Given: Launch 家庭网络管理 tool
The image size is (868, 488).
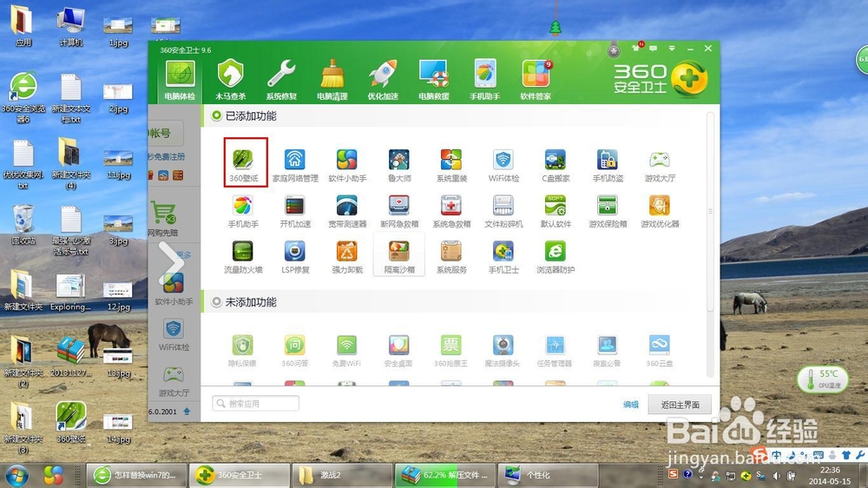Looking at the screenshot, I should click(295, 165).
